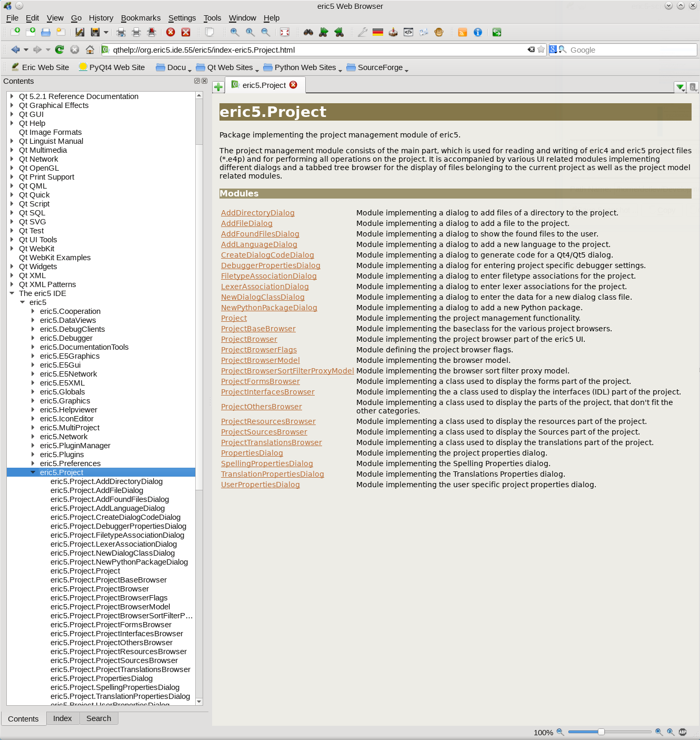Click Zoom Out magnifier icon in toolbar

266,32
